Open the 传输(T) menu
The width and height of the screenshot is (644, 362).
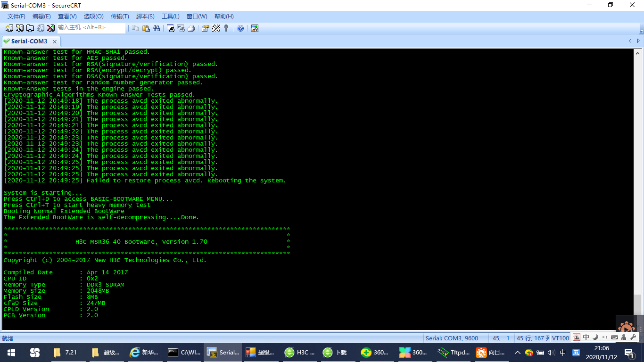[120, 16]
